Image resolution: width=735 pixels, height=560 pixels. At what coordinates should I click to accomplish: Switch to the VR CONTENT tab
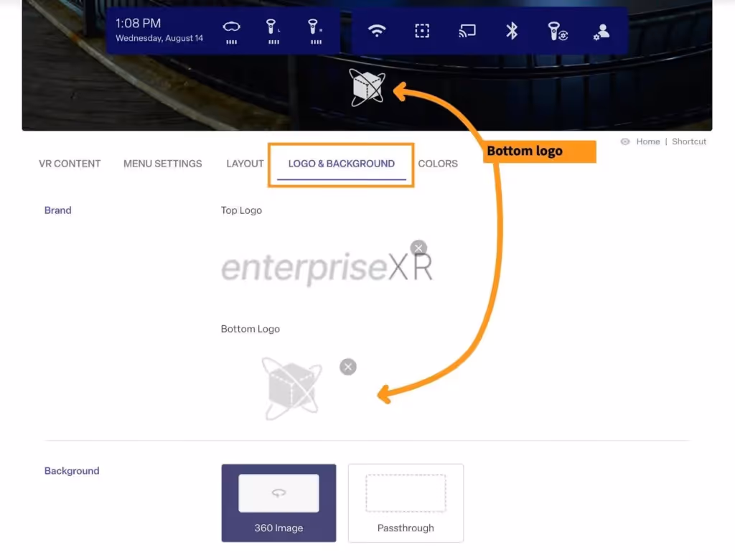70,164
